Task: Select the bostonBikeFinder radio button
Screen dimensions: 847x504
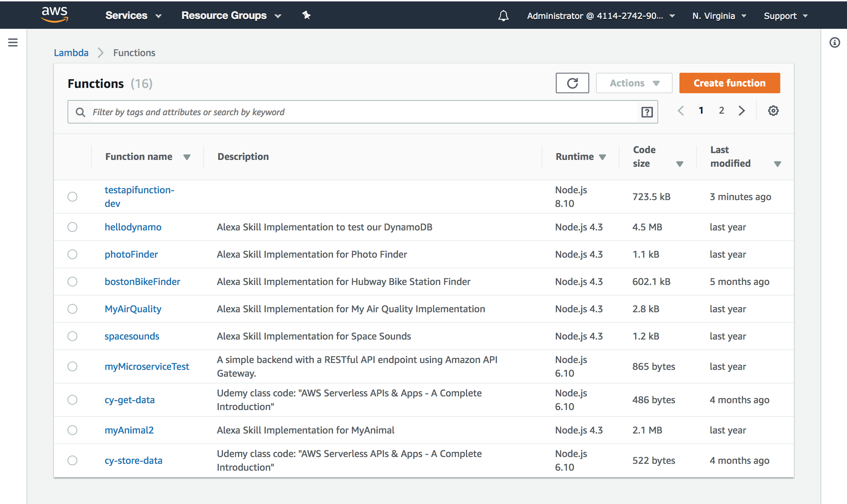Action: [72, 282]
